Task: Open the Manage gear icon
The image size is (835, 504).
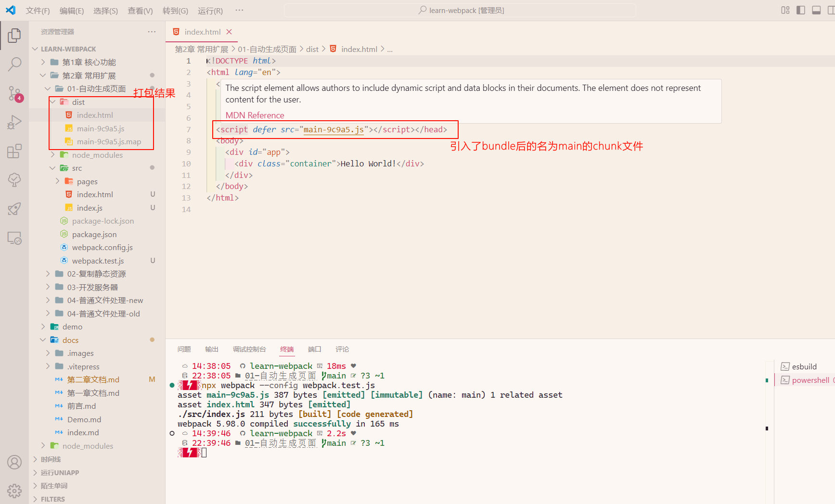Action: pyautogui.click(x=14, y=491)
